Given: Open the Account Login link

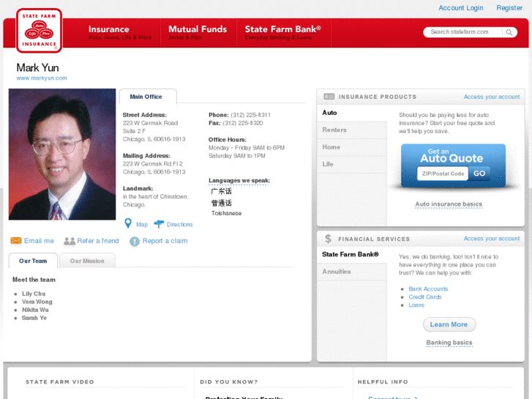Looking at the screenshot, I should click(x=460, y=8).
